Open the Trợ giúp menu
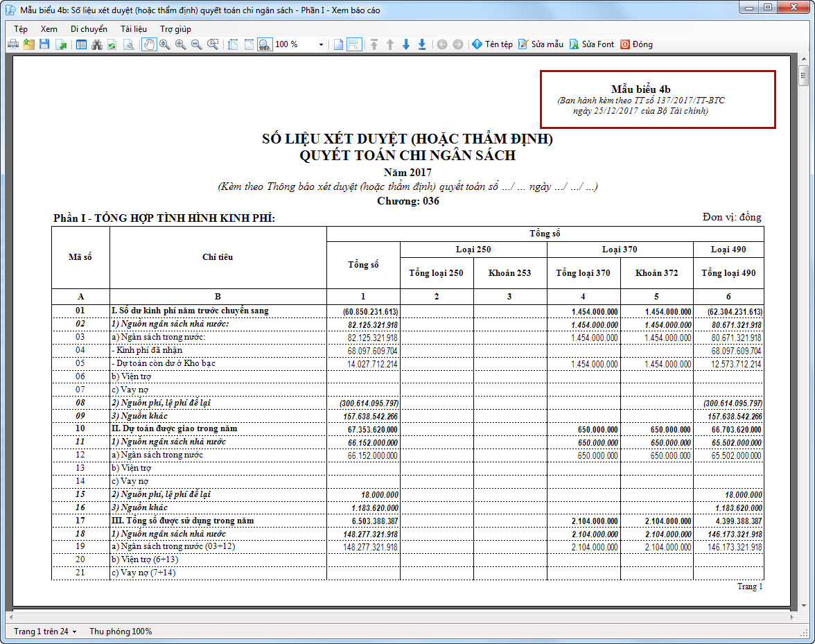Image resolution: width=815 pixels, height=644 pixels. tap(176, 29)
